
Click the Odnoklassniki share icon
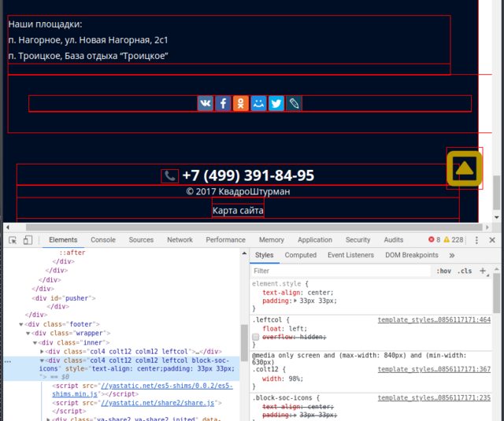pyautogui.click(x=241, y=103)
